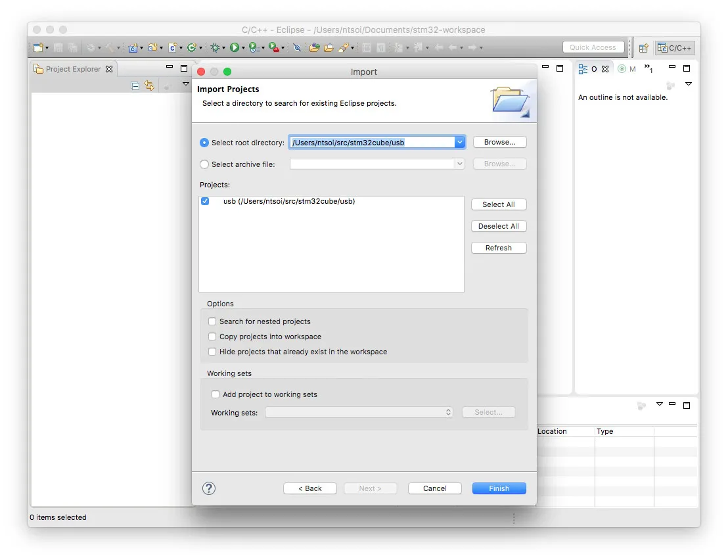Click the Finish button
The image size is (728, 560).
tap(499, 488)
